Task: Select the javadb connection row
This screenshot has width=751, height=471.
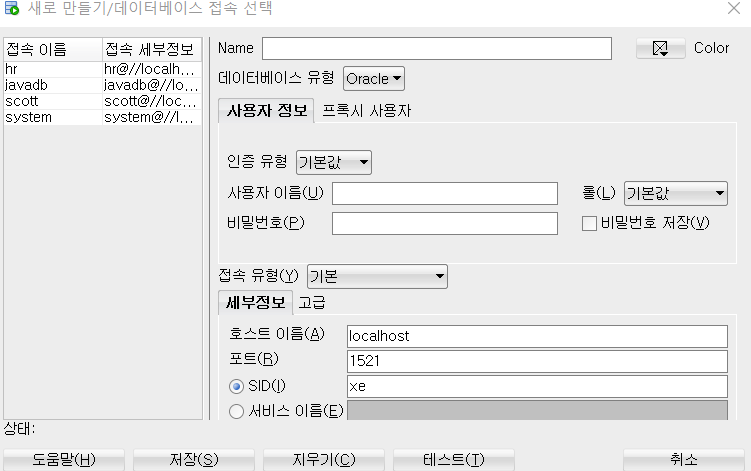Action: point(103,85)
